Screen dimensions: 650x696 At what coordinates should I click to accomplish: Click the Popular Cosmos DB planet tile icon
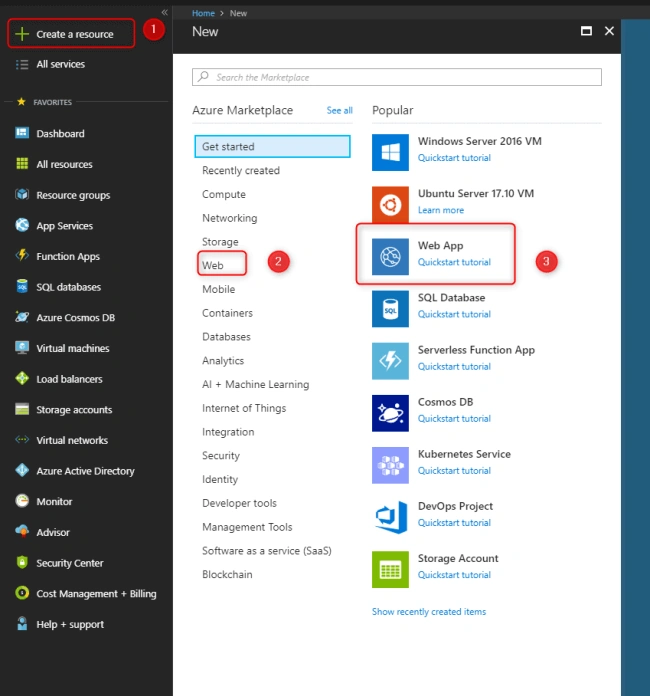coord(390,413)
